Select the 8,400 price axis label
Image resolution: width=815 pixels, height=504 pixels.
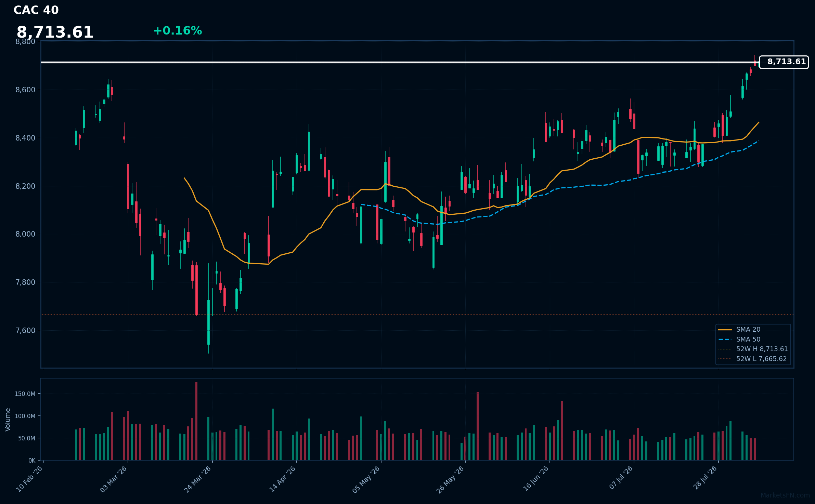pyautogui.click(x=25, y=138)
